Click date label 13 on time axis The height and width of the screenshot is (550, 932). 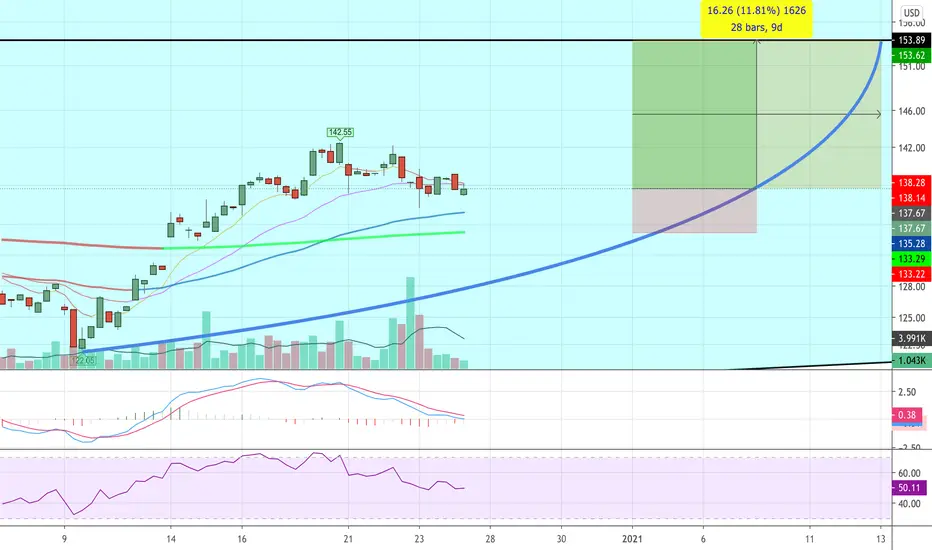[x=881, y=539]
